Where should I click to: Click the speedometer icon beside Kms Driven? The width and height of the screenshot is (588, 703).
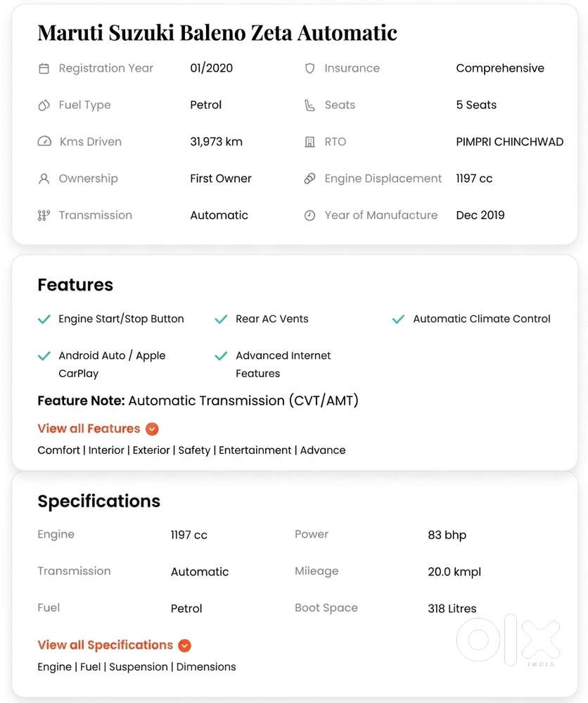pos(44,141)
